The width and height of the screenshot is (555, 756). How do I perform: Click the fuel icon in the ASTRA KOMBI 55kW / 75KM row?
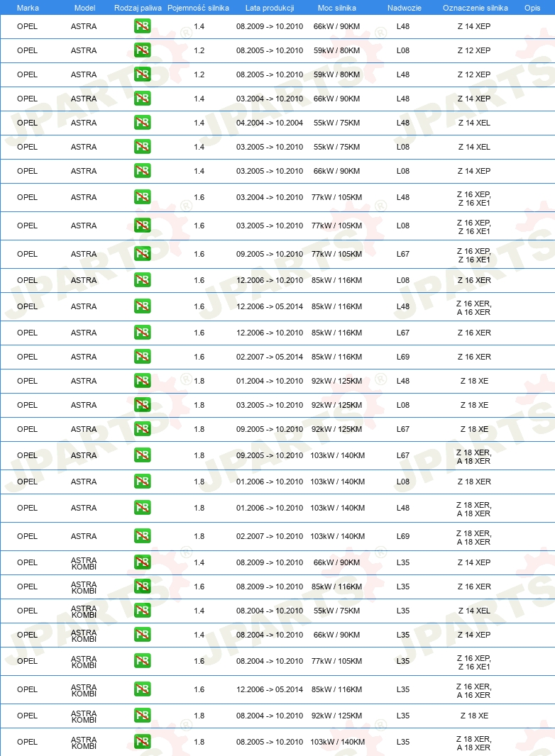tap(143, 611)
